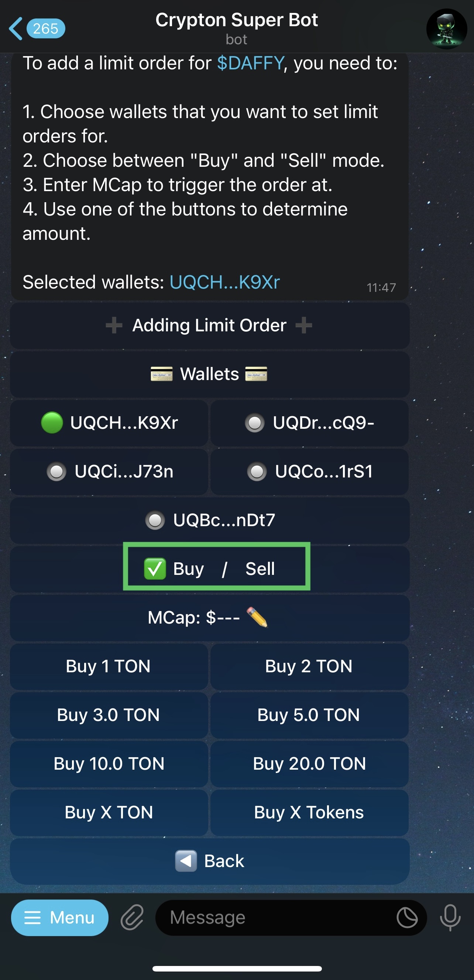Choose Buy X Tokens option

point(309,812)
